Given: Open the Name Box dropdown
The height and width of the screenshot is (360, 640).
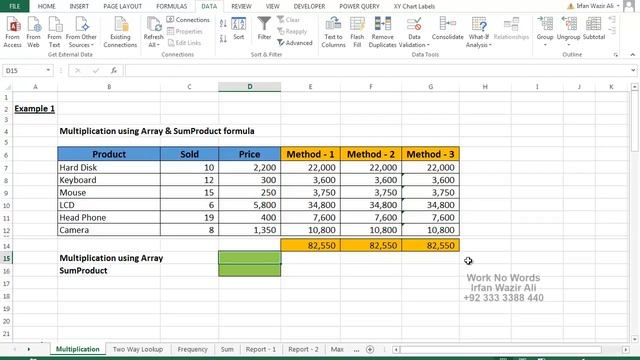Looking at the screenshot, I should pyautogui.click(x=48, y=70).
